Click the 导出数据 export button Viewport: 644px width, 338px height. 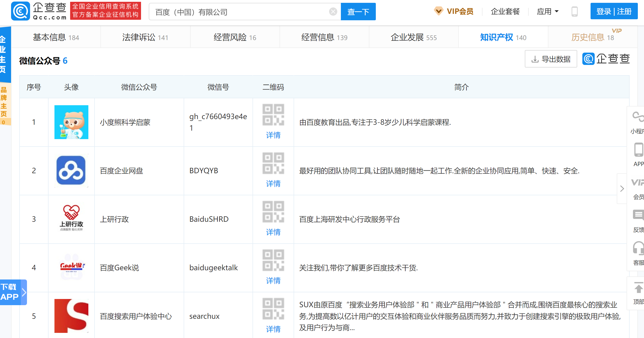tap(551, 59)
